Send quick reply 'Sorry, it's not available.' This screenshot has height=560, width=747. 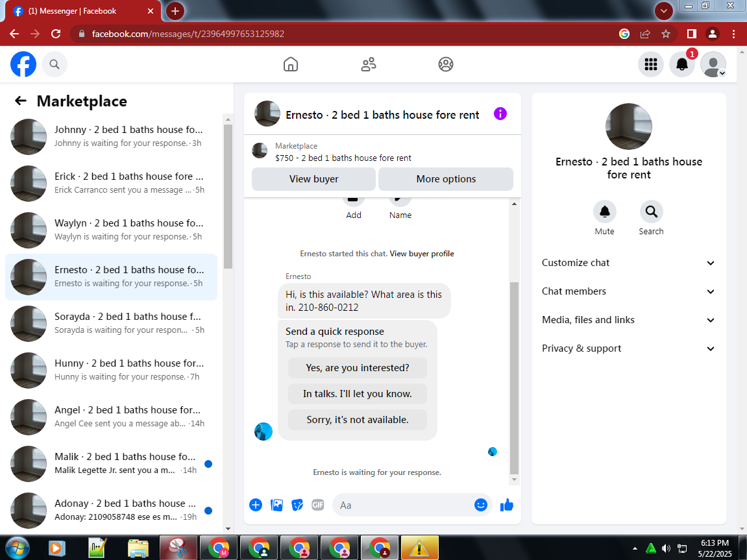click(358, 420)
